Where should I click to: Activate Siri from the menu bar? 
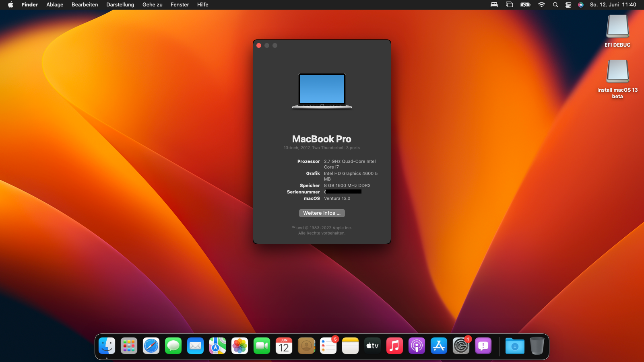point(581,5)
